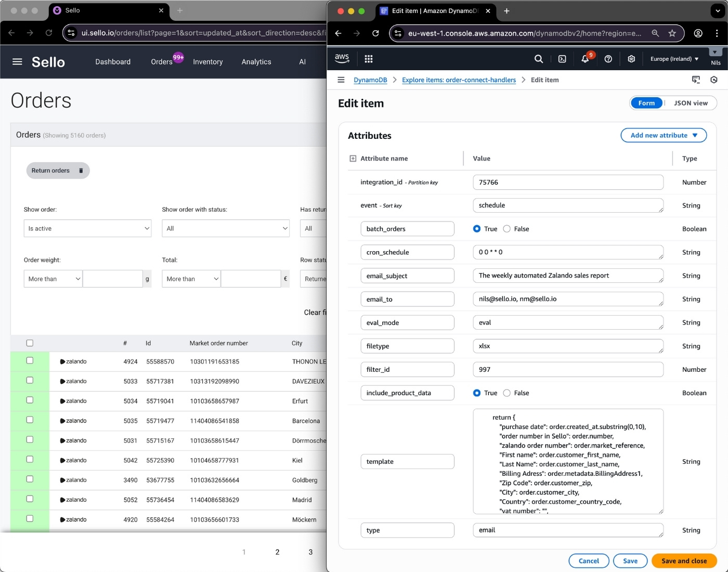Open the Show order status dropdown
The width and height of the screenshot is (728, 572).
225,228
